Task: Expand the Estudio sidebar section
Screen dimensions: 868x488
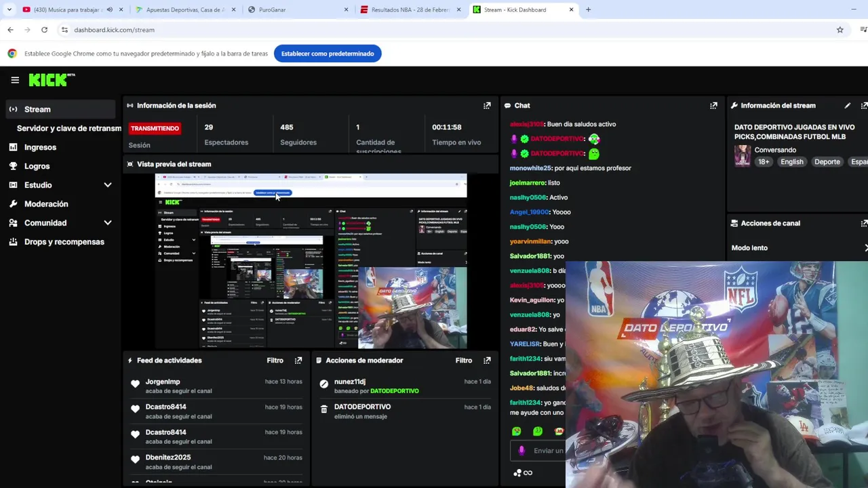Action: pyautogui.click(x=107, y=185)
